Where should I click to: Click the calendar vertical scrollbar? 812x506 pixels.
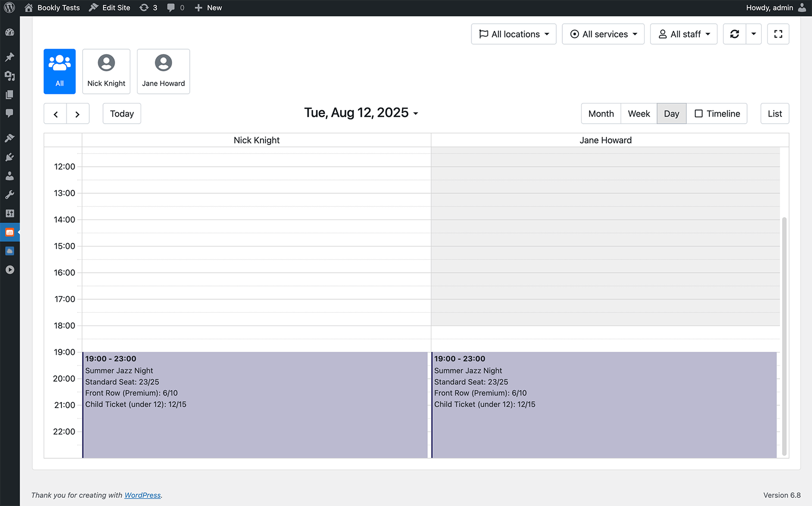(x=784, y=336)
